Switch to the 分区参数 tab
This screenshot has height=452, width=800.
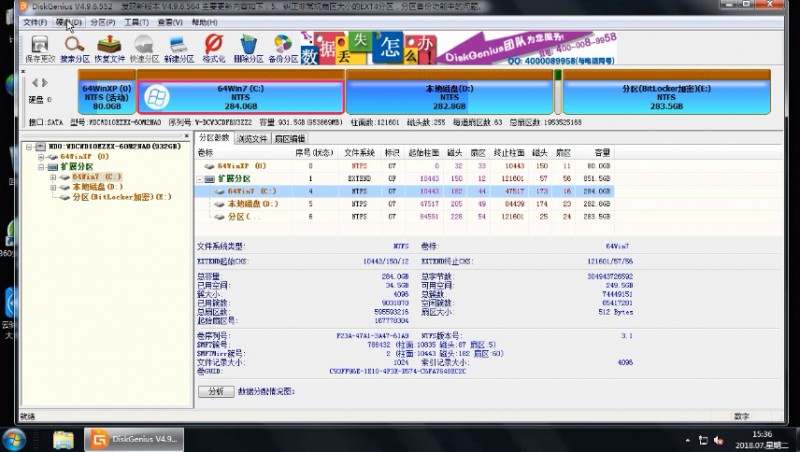tap(214, 138)
